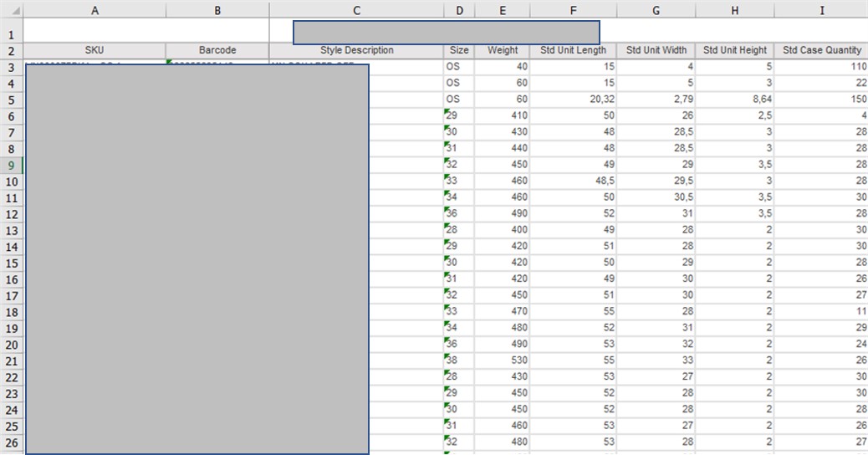The image size is (868, 455).
Task: Select Weight cell 470 in row 18
Action: (502, 312)
